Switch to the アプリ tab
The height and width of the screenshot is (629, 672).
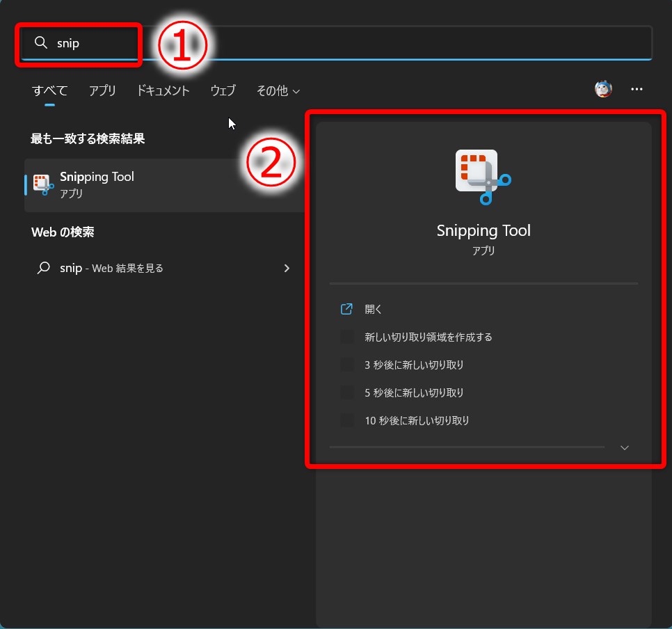[102, 90]
